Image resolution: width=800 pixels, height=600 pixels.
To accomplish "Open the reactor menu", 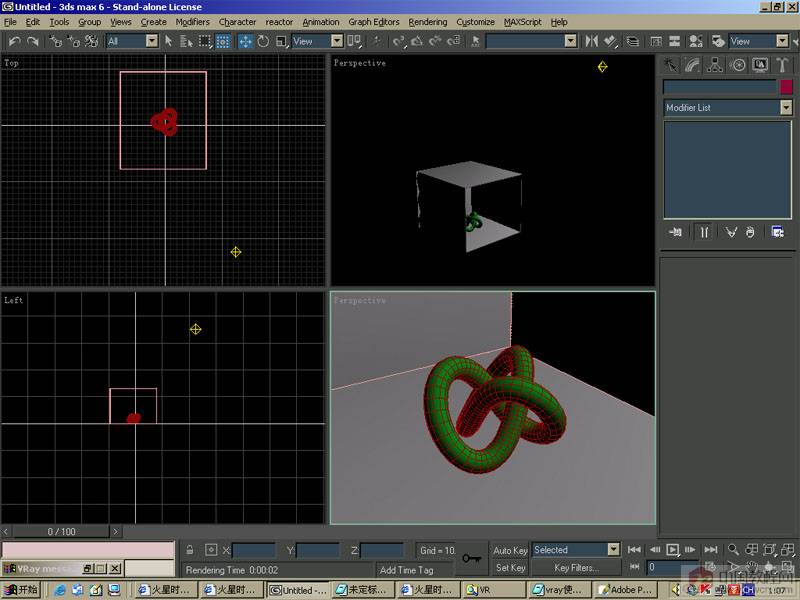I will [x=279, y=22].
